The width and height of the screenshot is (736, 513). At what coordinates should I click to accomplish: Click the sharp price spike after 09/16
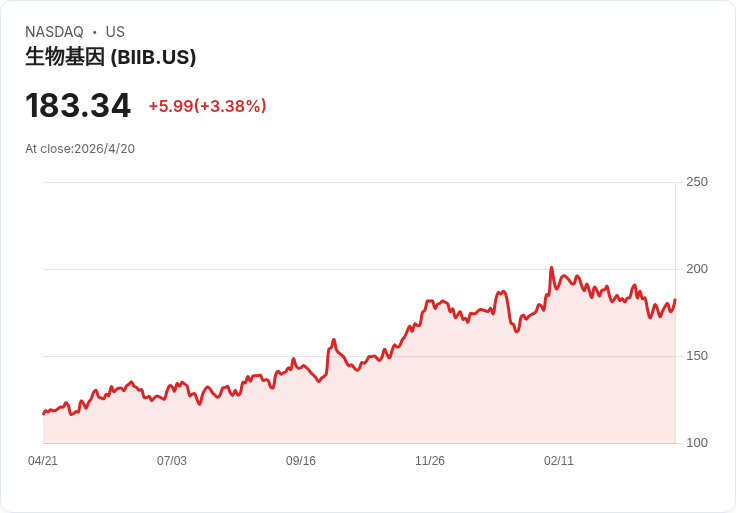click(334, 340)
